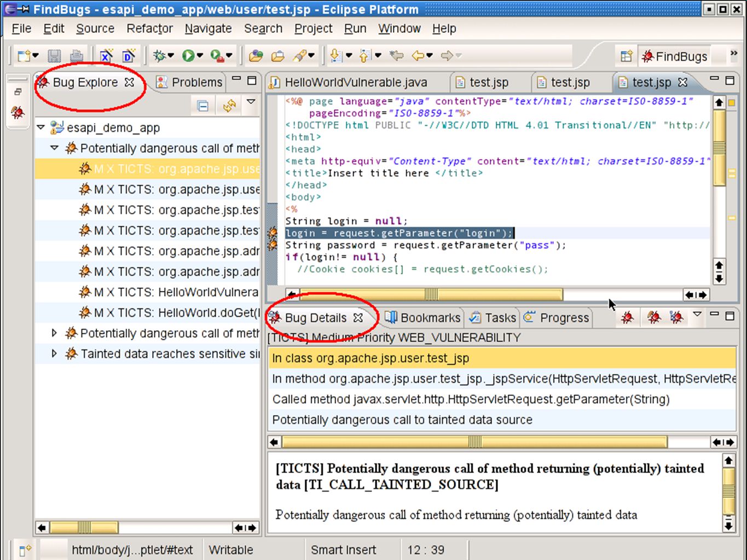Viewport: 747px width, 560px height.
Task: Click the Previous Annotation toolbar icon
Action: click(x=365, y=56)
